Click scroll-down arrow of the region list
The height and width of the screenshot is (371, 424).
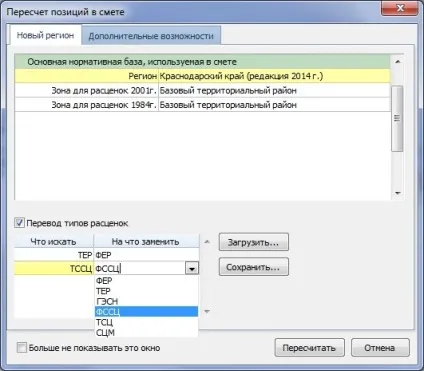click(397, 193)
